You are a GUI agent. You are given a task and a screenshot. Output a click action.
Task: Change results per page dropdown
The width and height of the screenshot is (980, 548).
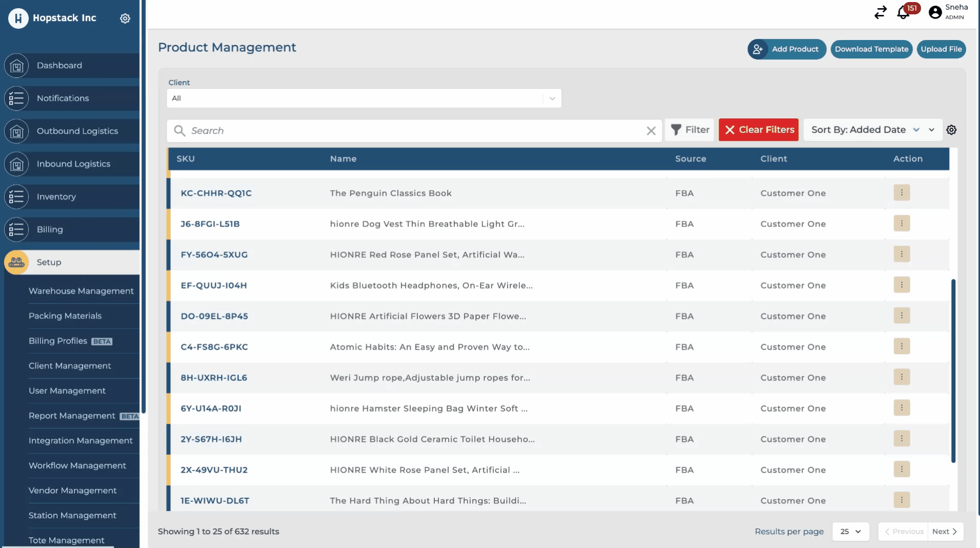(x=850, y=532)
